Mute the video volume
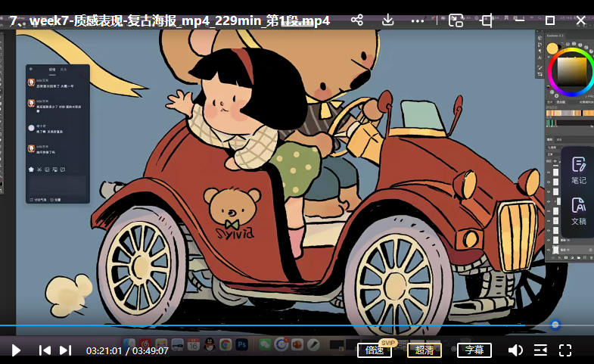594x364 pixels. tap(515, 350)
